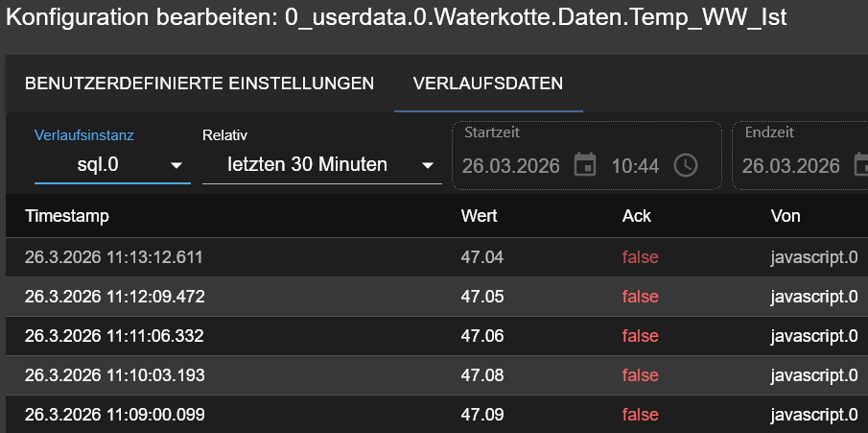Click the Endzeit date field

tap(791, 165)
